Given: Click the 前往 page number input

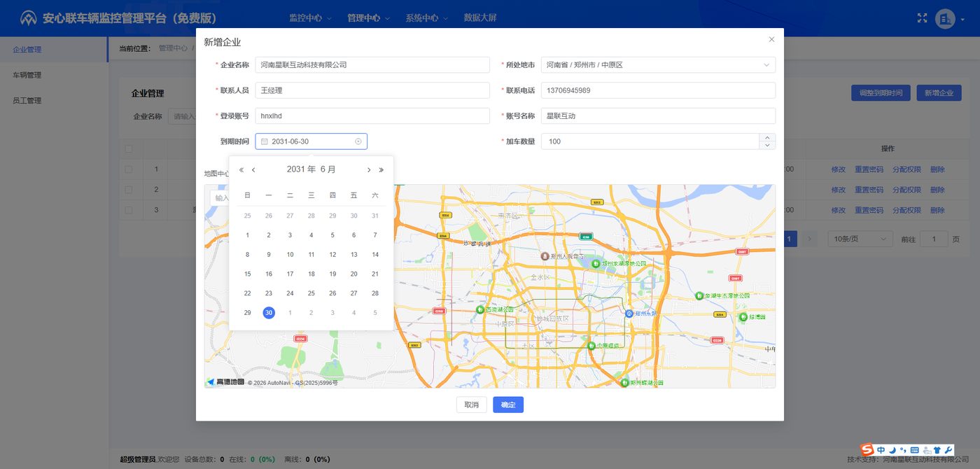Looking at the screenshot, I should (x=934, y=239).
